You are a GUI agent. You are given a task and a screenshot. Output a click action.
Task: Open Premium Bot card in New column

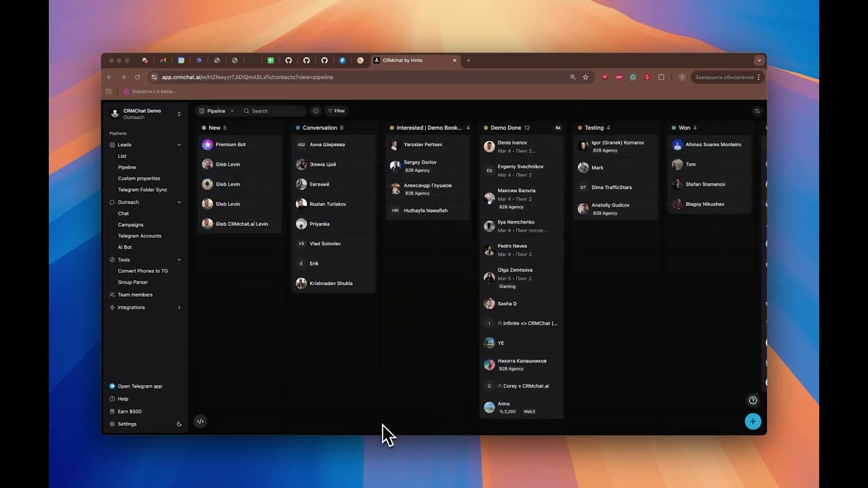click(x=239, y=144)
